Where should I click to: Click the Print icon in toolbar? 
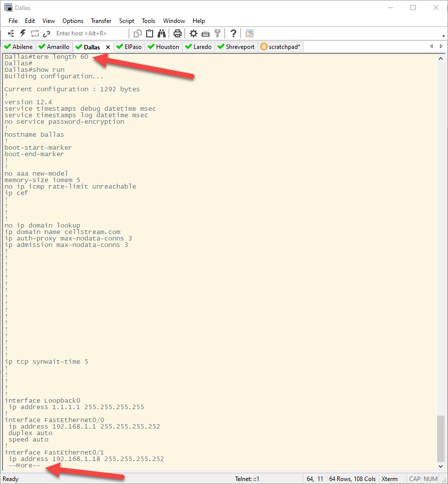click(x=177, y=33)
